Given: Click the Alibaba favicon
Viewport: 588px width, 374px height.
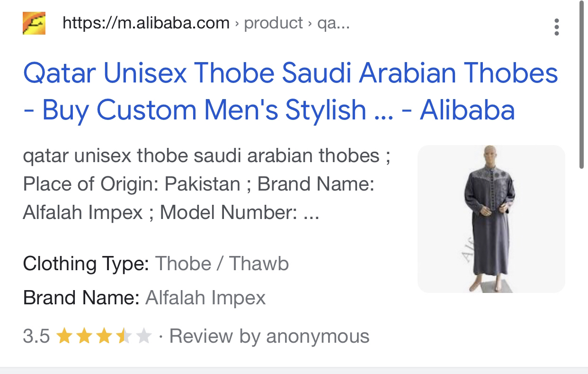Looking at the screenshot, I should (x=34, y=23).
